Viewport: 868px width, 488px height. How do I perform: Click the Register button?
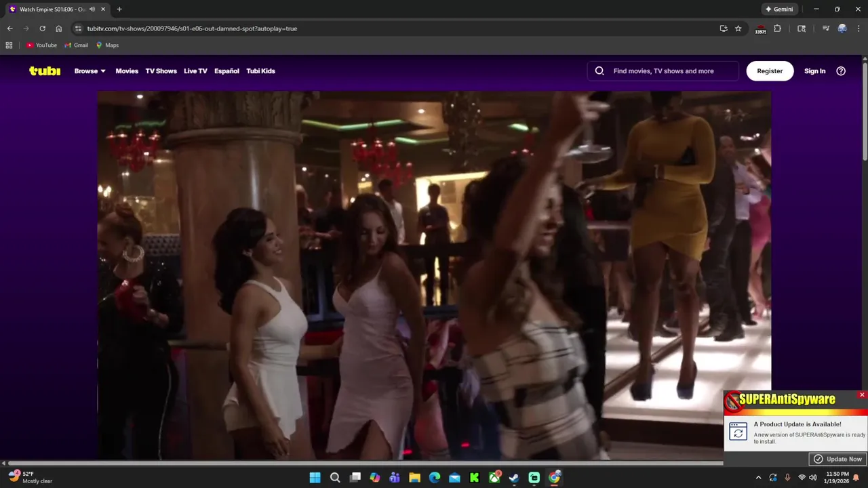click(770, 70)
